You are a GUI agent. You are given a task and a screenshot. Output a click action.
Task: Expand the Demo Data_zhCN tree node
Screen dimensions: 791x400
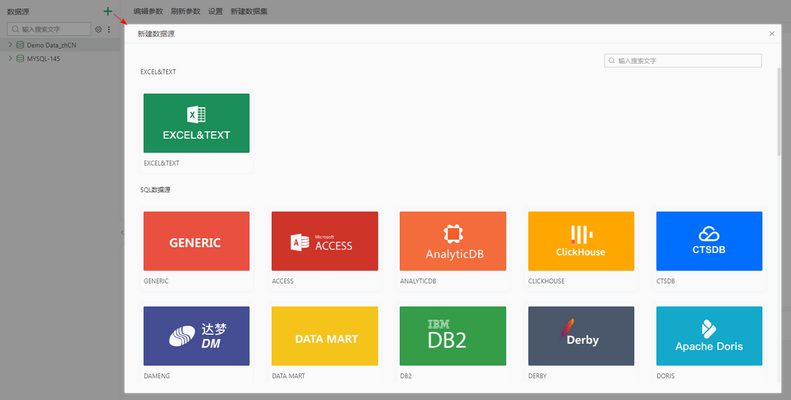[x=10, y=45]
